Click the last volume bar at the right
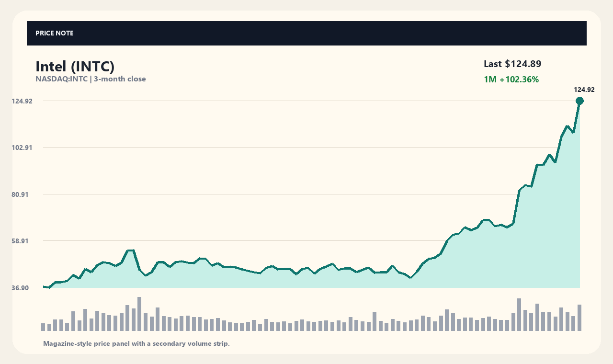This screenshot has width=613, height=364. click(x=579, y=318)
